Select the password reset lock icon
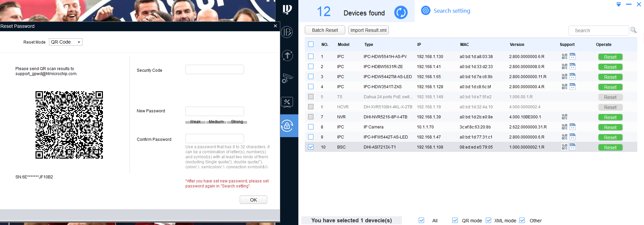 [287, 126]
